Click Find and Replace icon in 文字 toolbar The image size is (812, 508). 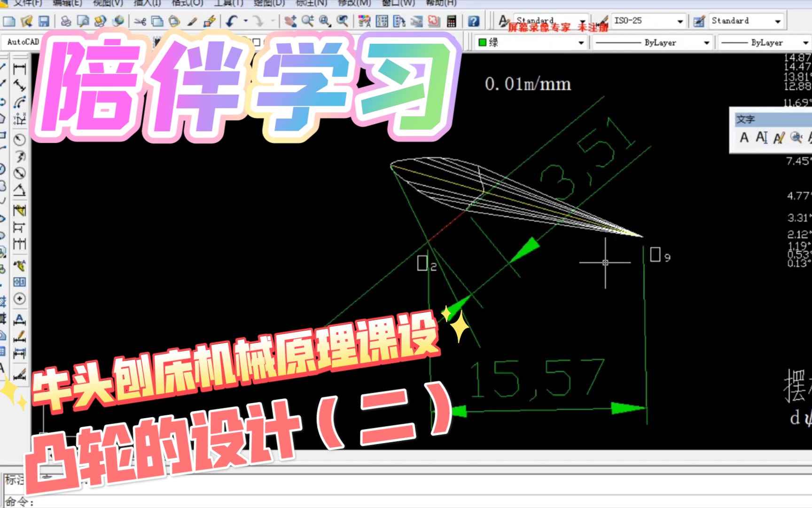(796, 138)
